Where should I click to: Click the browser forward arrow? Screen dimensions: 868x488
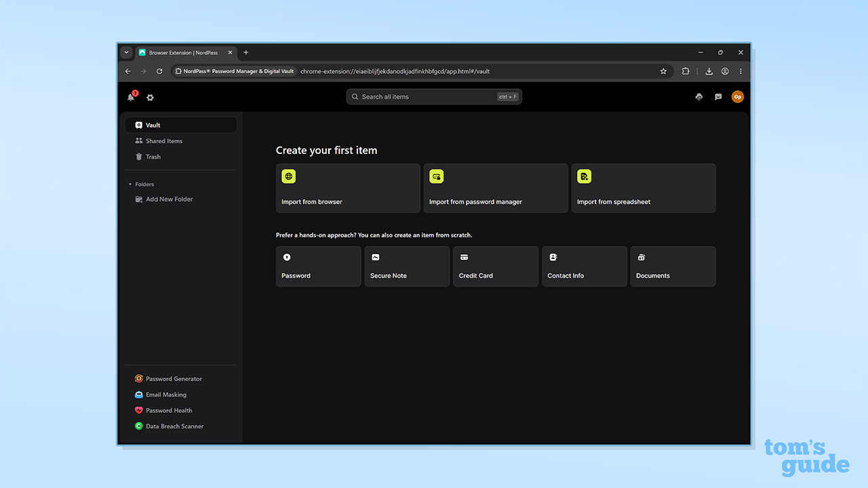pyautogui.click(x=143, y=71)
